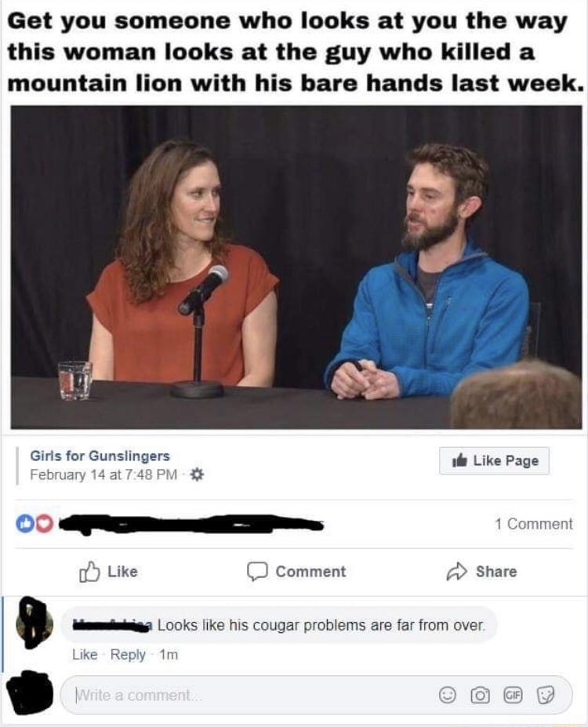This screenshot has width=588, height=727.
Task: Open the press conference photo
Action: (296, 267)
